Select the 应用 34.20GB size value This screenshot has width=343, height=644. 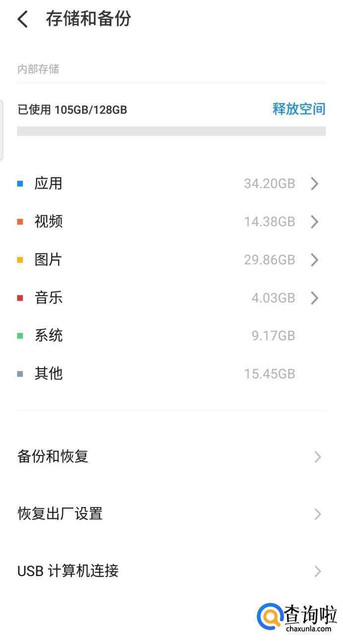(x=269, y=184)
